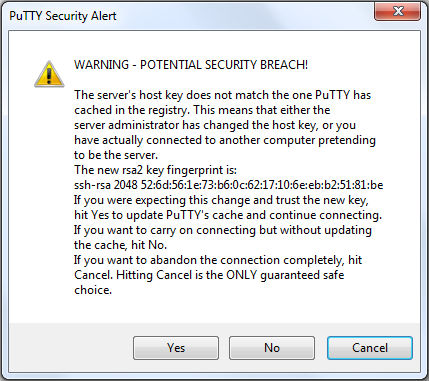429x381 pixels.
Task: Click the 'cached in the registry' text line
Action: [x=202, y=110]
